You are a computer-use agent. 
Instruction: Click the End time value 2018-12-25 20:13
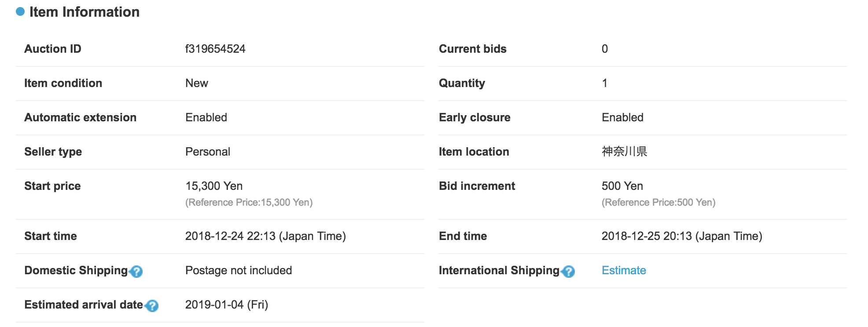682,236
